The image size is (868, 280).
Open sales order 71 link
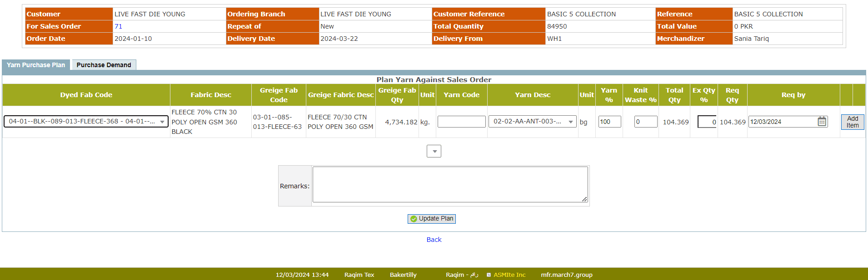pos(118,26)
